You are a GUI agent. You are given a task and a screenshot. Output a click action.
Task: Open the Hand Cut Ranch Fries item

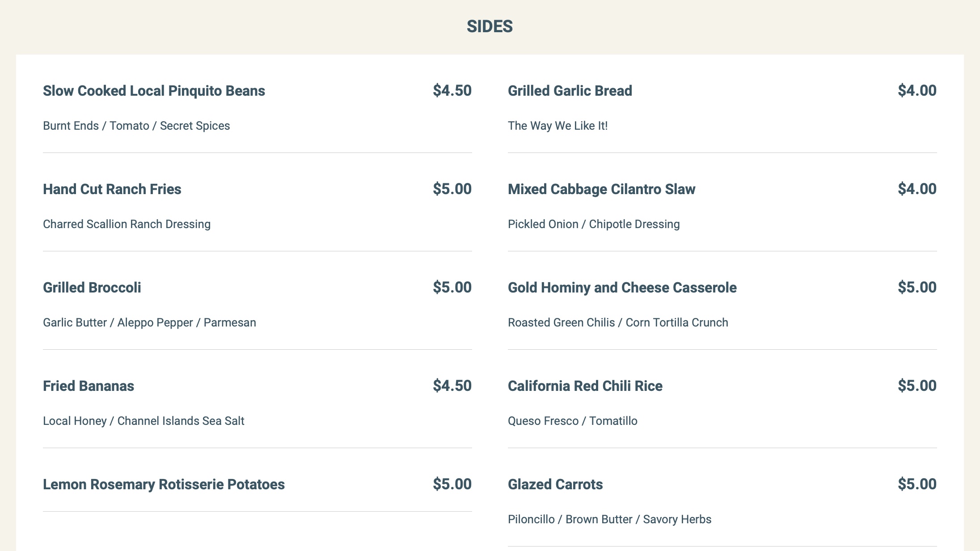point(112,189)
